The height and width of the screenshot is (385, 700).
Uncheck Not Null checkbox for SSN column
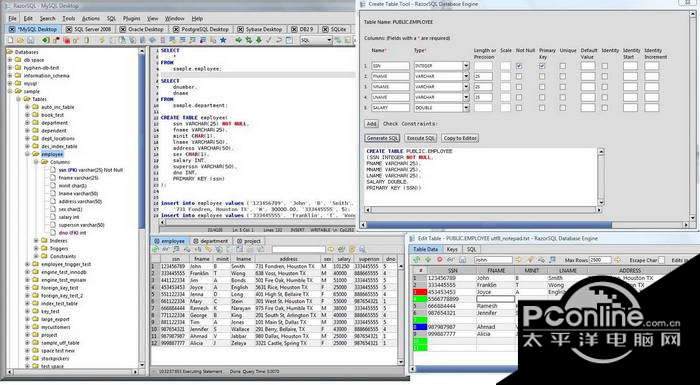[519, 66]
